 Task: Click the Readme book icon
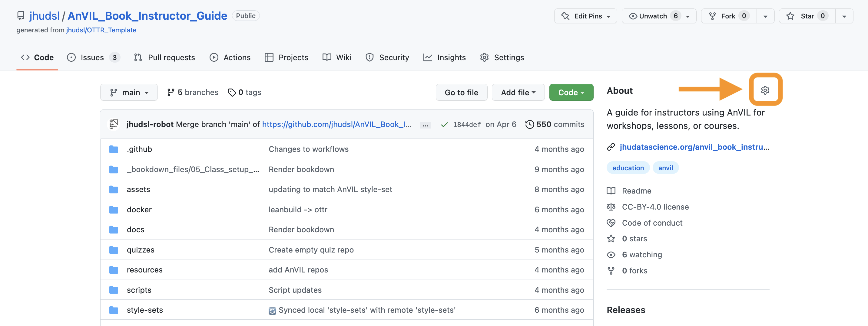(611, 191)
